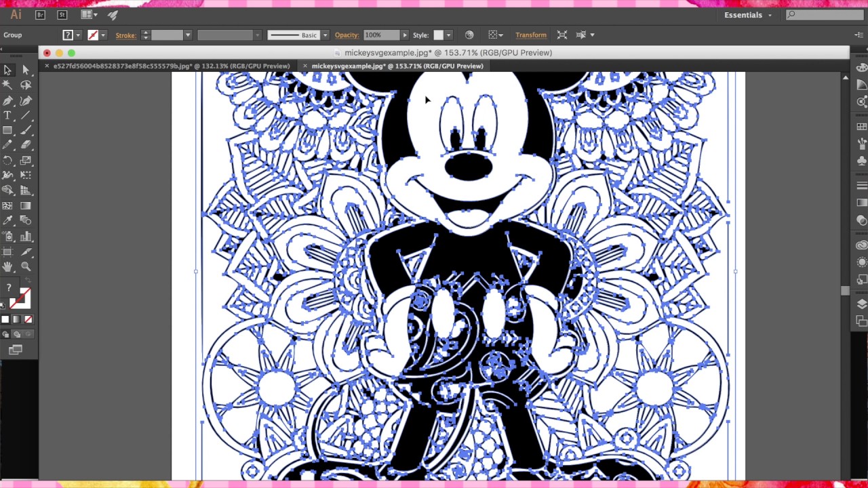
Task: Select the Selection tool (black arrow)
Action: (x=7, y=70)
